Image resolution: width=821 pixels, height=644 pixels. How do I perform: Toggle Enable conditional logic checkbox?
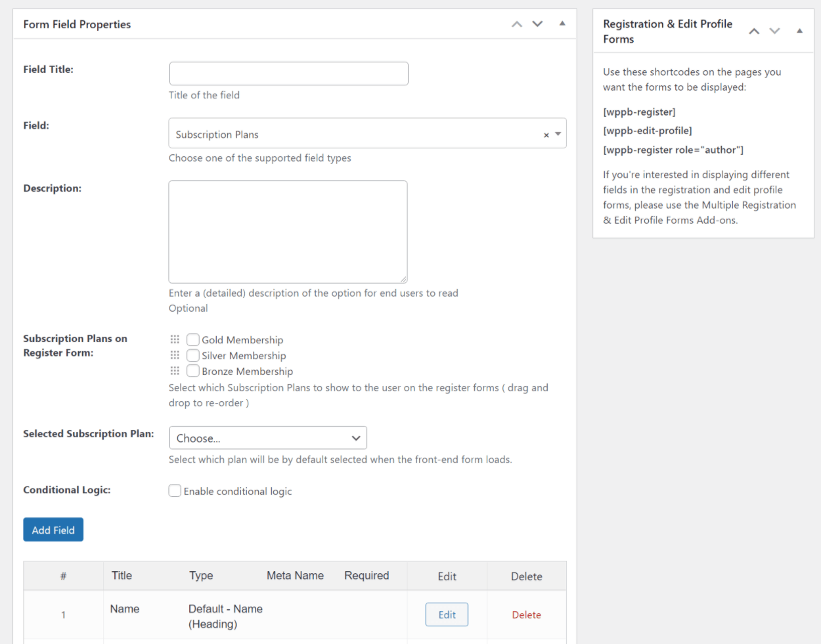[x=175, y=490]
